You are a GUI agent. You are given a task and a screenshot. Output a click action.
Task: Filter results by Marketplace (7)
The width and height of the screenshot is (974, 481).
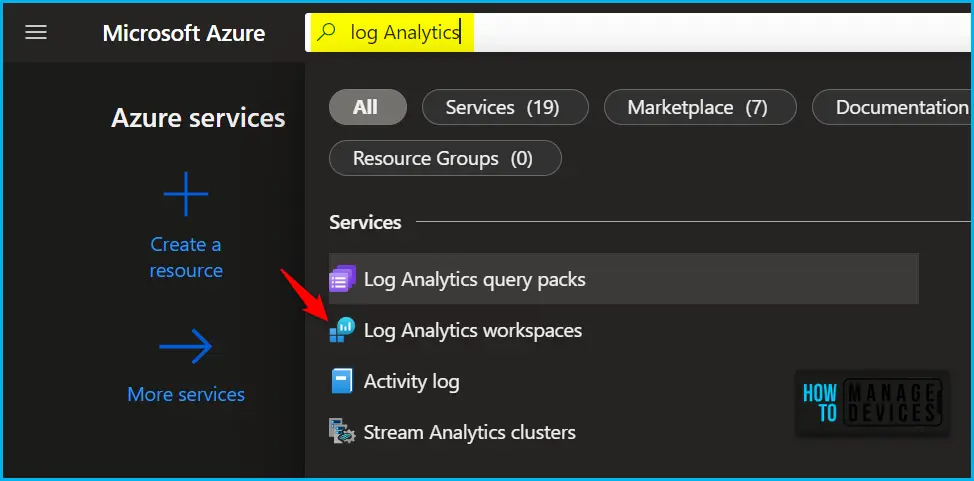tap(696, 107)
